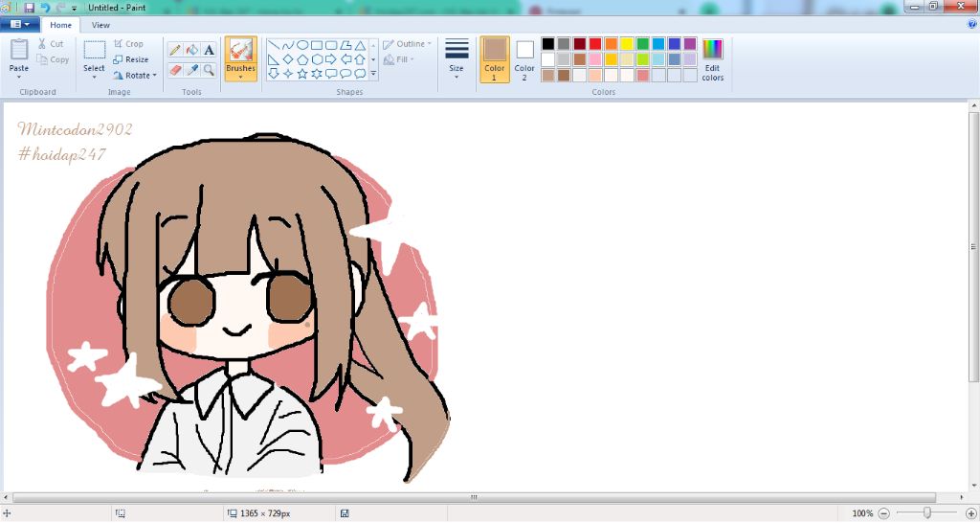Open the Paint file menu button

[20, 24]
